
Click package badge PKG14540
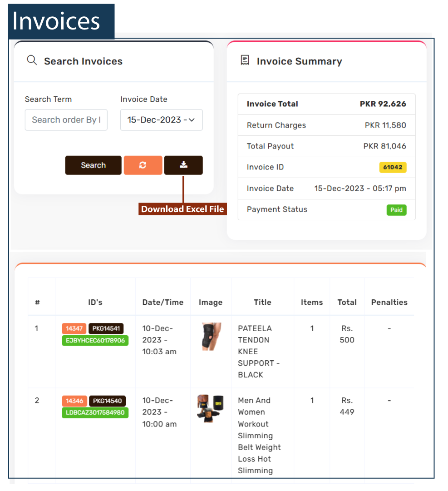[107, 401]
